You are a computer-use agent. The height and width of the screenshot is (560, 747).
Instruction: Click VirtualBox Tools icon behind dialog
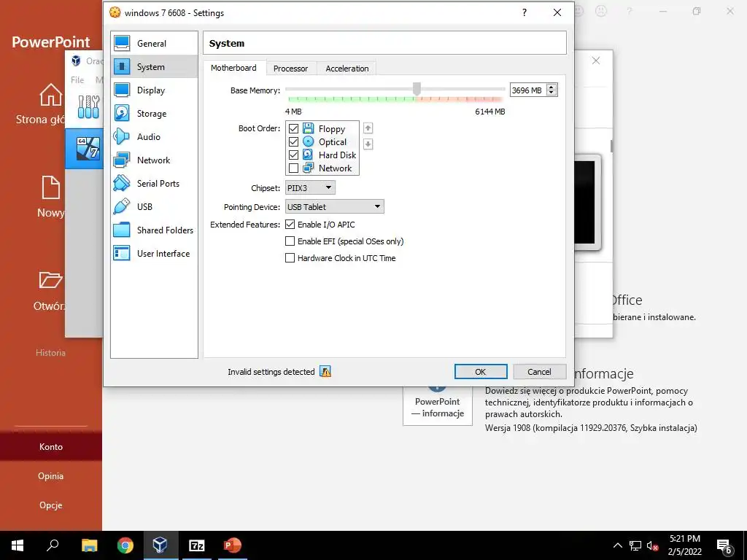point(88,106)
